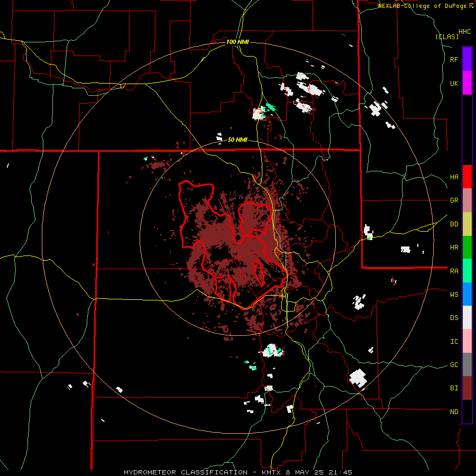476x476 pixels.
Task: Click the [CLAS] label
Action: pos(447,37)
